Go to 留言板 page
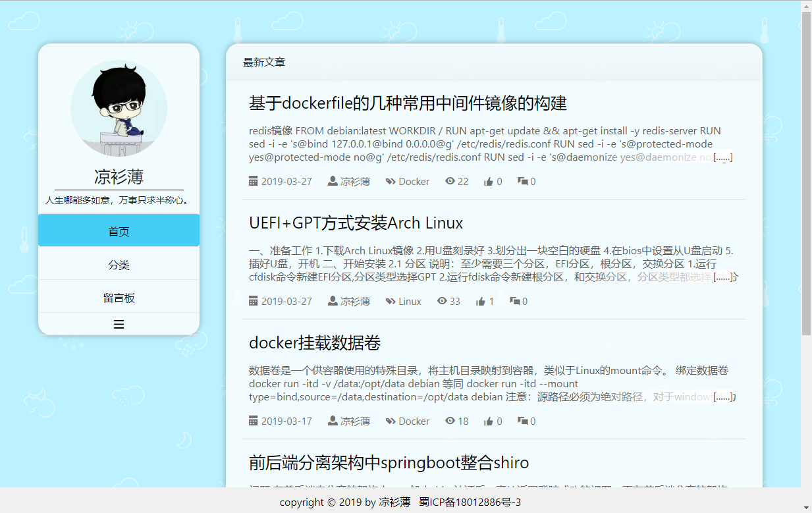812x513 pixels. click(119, 298)
